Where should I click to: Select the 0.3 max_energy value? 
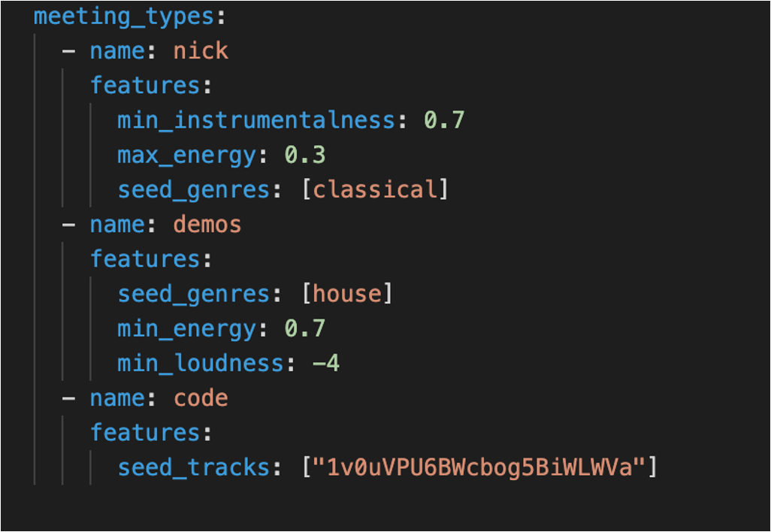305,156
